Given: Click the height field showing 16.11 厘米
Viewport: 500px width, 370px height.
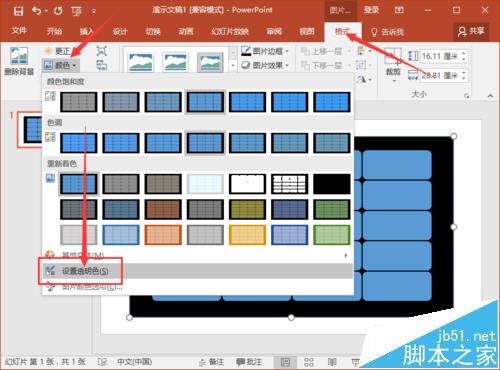Looking at the screenshot, I should pyautogui.click(x=440, y=56).
